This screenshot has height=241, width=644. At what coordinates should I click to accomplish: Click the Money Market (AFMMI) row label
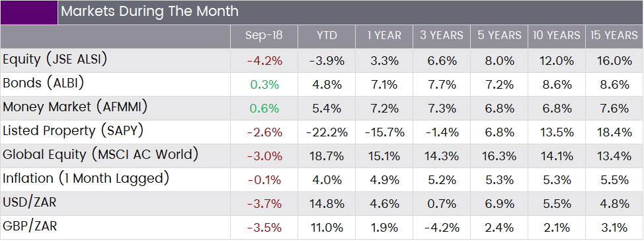pyautogui.click(x=75, y=107)
